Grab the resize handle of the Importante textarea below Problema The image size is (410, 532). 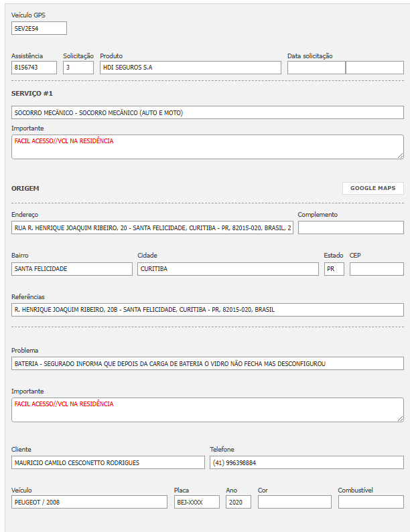[401, 419]
